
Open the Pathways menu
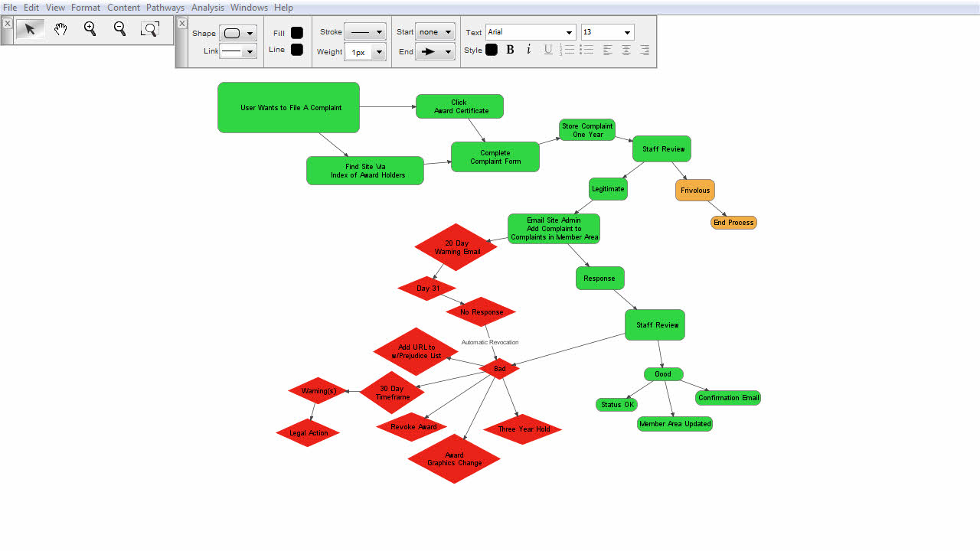click(x=165, y=8)
